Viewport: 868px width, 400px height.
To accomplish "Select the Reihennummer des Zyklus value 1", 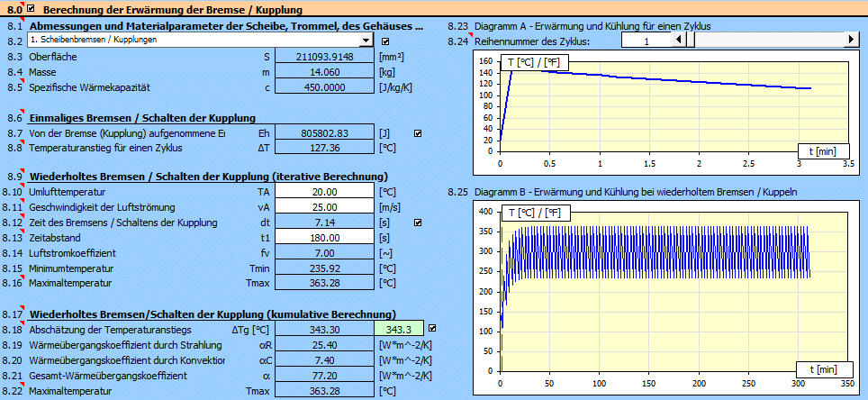I will tap(646, 41).
